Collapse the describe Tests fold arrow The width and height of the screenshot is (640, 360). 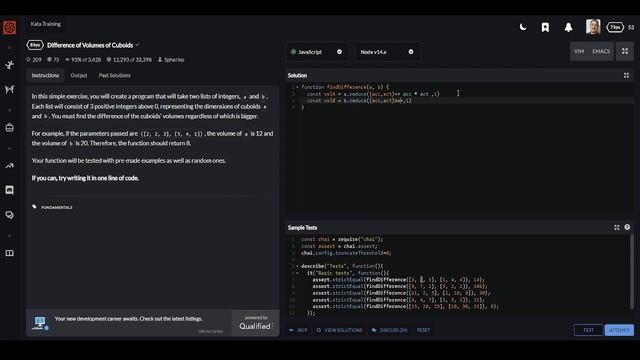click(x=297, y=266)
